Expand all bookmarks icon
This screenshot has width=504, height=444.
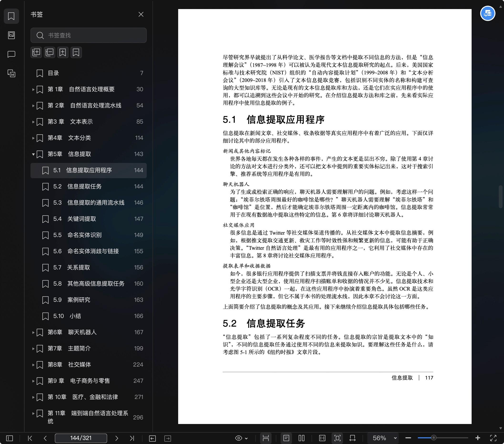36,52
